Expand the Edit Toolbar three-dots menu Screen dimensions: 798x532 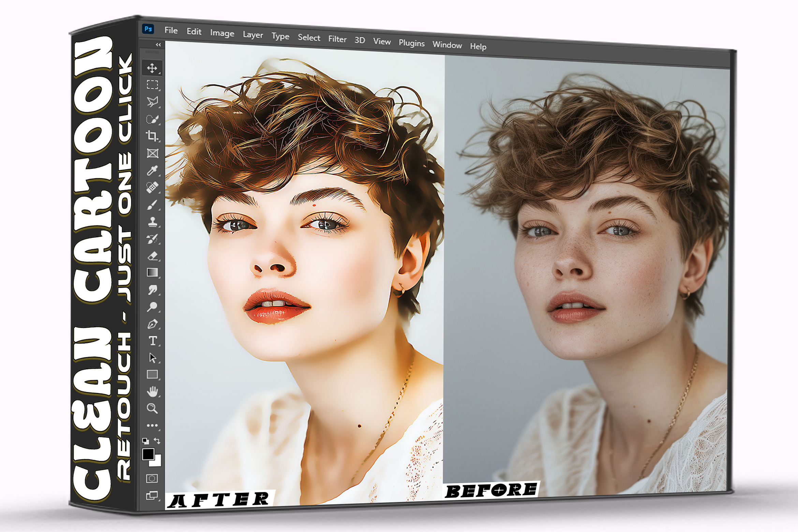[152, 425]
